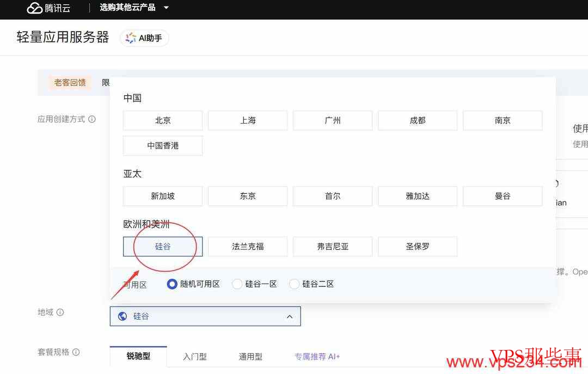This screenshot has height=374, width=588.
Task: Select the 广州 region
Action: point(333,120)
